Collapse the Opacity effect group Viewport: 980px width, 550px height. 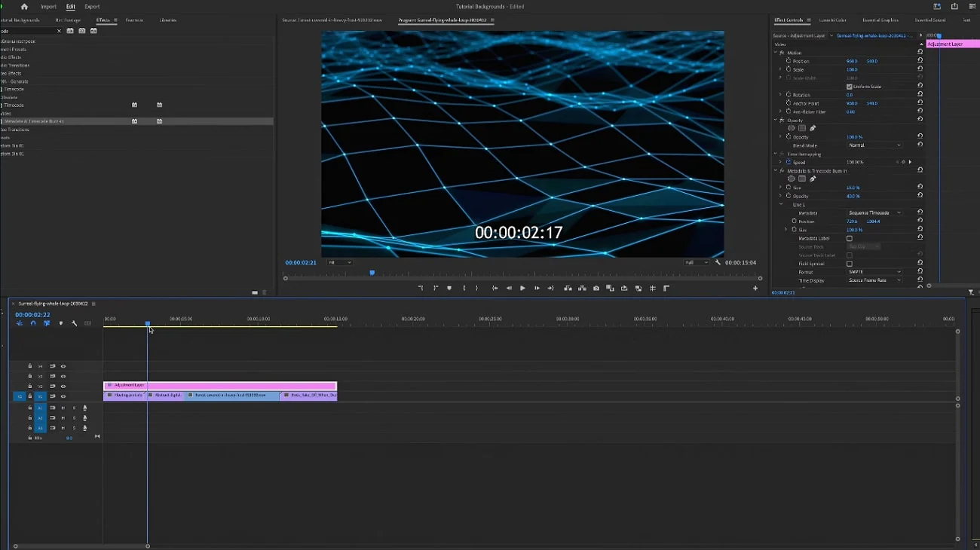(x=775, y=120)
